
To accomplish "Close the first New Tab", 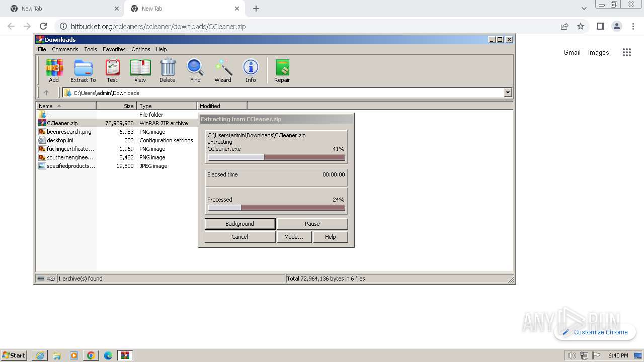I will coord(117,9).
